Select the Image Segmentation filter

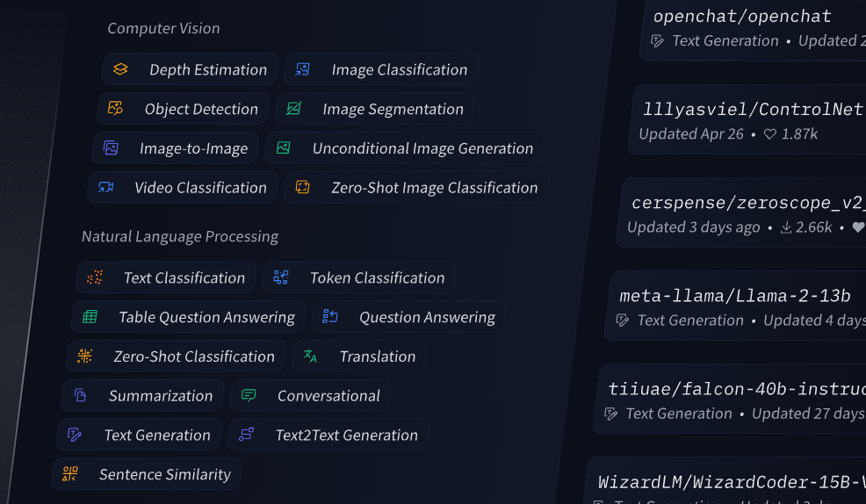374,108
